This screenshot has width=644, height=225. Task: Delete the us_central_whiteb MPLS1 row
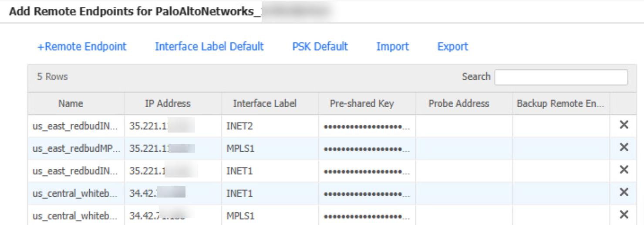pyautogui.click(x=624, y=215)
